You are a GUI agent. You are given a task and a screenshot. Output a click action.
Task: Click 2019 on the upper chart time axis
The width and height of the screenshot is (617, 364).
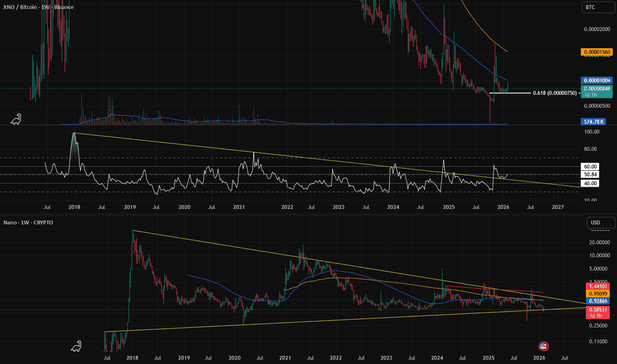click(130, 207)
